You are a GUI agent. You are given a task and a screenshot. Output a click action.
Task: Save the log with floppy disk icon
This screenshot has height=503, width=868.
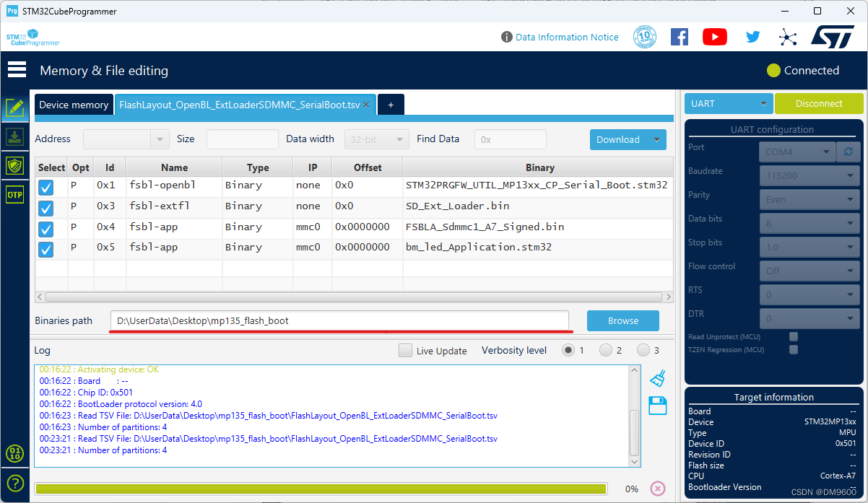click(x=658, y=406)
